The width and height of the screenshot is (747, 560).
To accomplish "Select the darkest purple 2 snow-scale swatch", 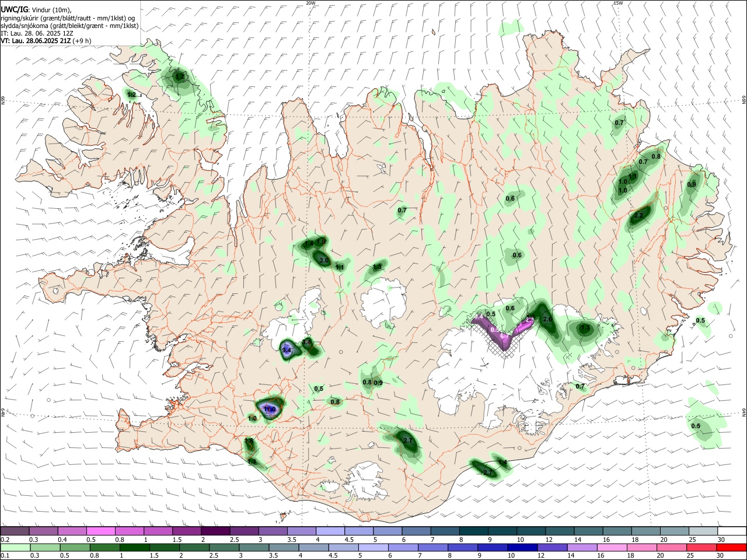I will (x=216, y=531).
